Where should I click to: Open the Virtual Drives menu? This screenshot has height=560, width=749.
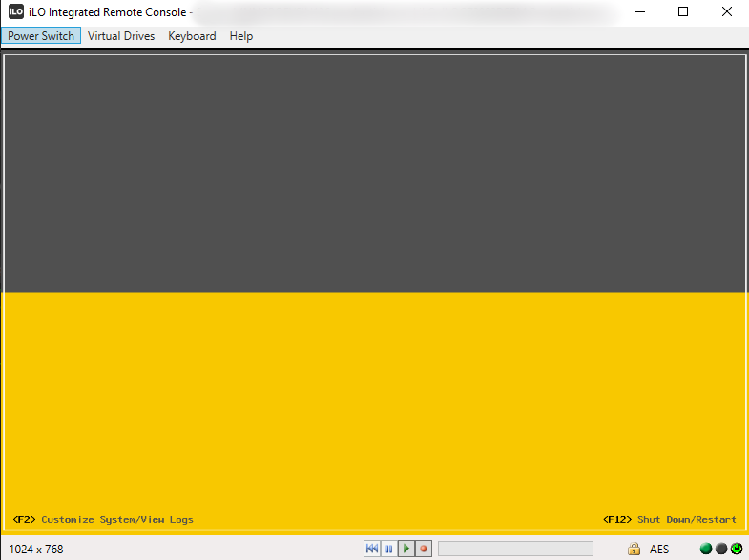[x=121, y=36]
